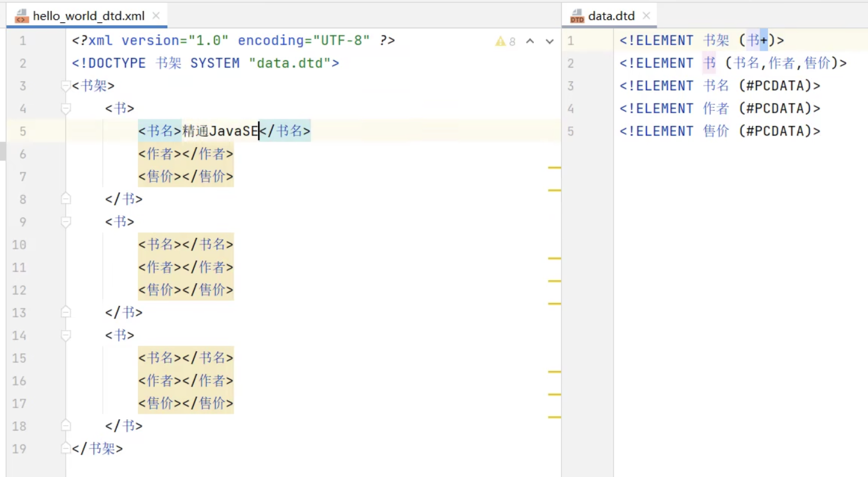
Task: Click warning stripe mark for line 10
Action: pos(554,258)
